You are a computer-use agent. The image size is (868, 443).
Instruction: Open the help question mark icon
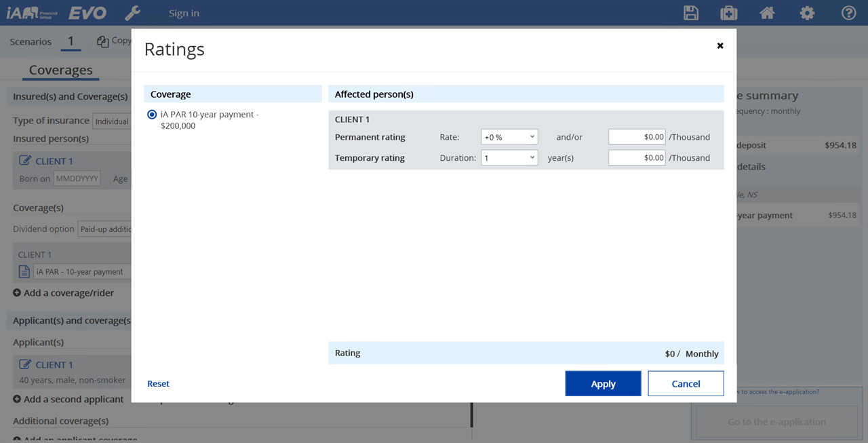tap(848, 13)
